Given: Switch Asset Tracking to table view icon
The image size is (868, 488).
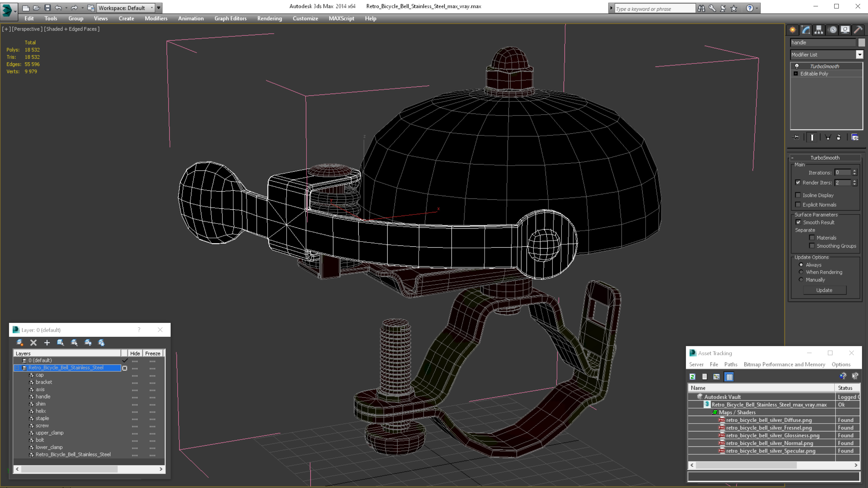Looking at the screenshot, I should point(729,377).
